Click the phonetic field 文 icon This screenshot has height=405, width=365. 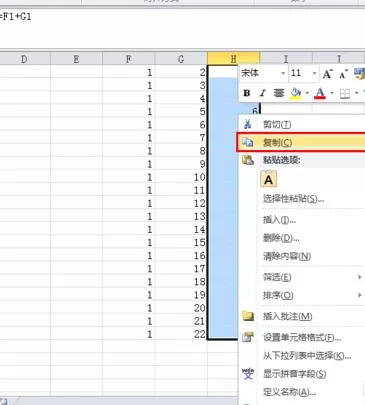point(248,374)
